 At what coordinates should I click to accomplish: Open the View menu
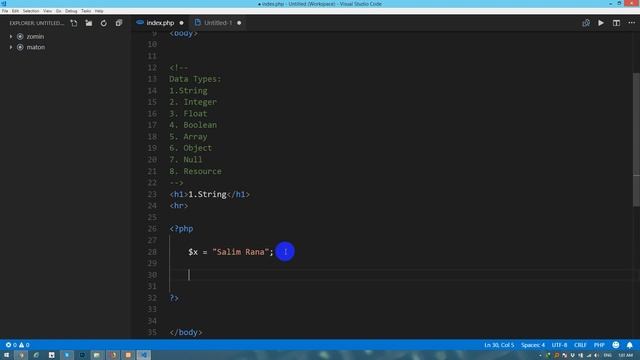click(x=47, y=11)
